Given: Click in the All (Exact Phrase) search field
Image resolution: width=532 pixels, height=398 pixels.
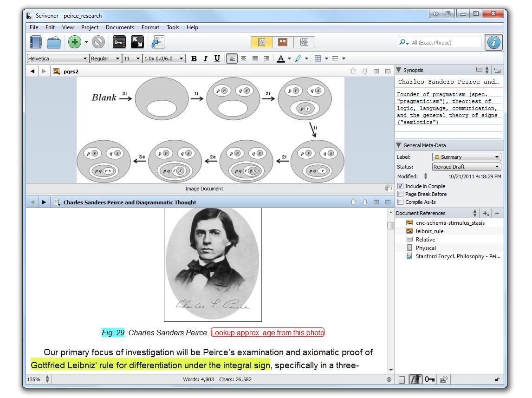Looking at the screenshot, I should (x=446, y=43).
